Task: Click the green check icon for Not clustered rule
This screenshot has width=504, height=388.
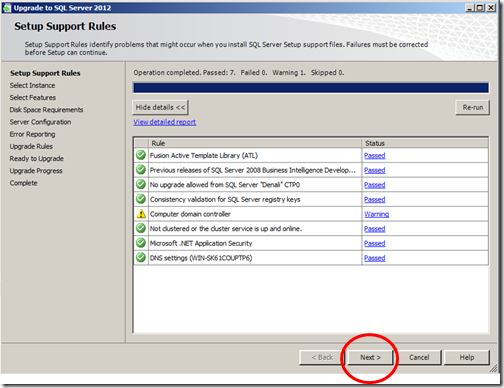Action: click(141, 228)
